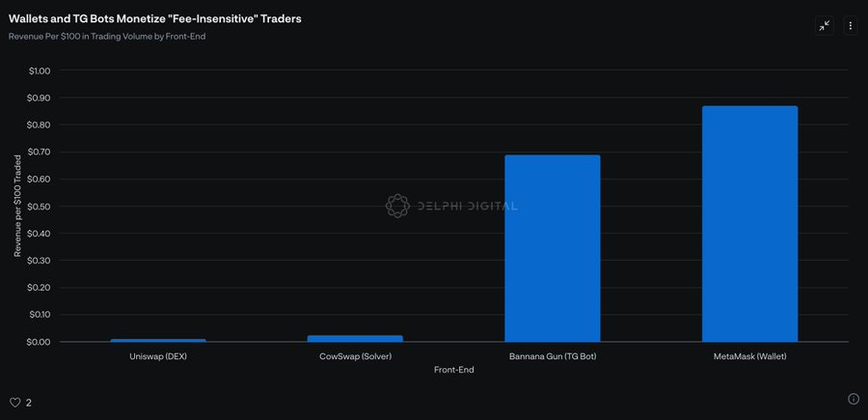The width and height of the screenshot is (868, 420).
Task: Click the Uniswap (DEX) axis label
Action: pos(158,356)
